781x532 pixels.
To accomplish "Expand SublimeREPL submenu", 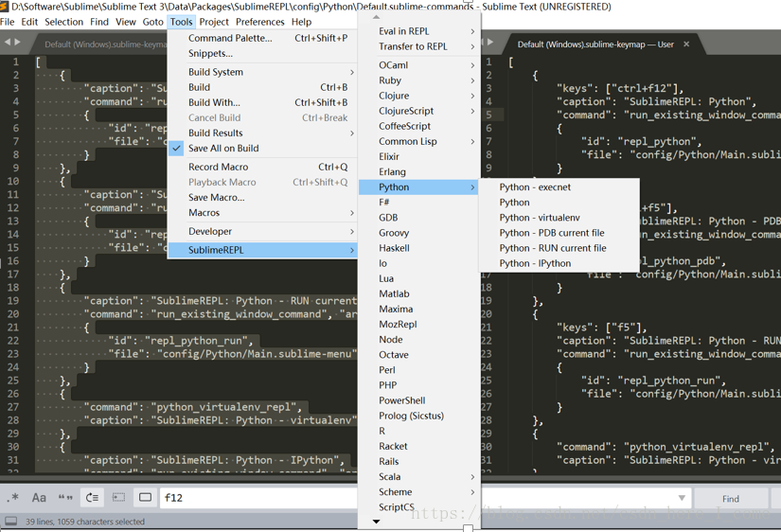I will [263, 250].
